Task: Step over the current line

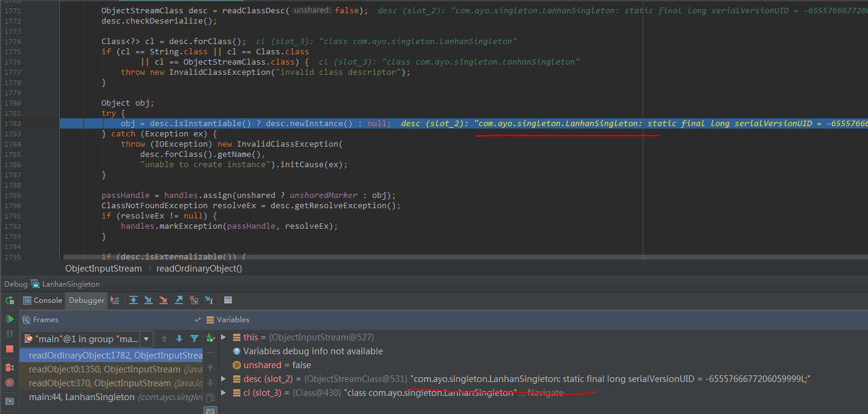Action: [x=133, y=300]
